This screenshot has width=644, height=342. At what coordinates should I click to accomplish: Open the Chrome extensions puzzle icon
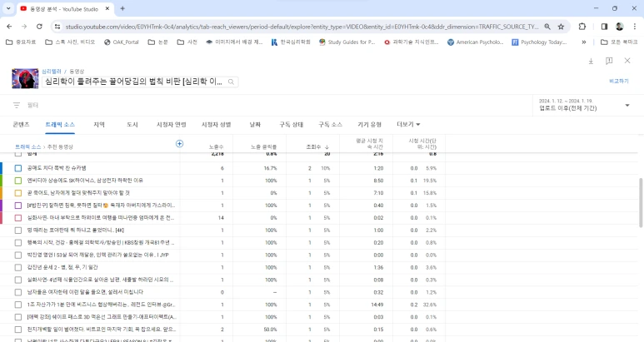tap(582, 27)
